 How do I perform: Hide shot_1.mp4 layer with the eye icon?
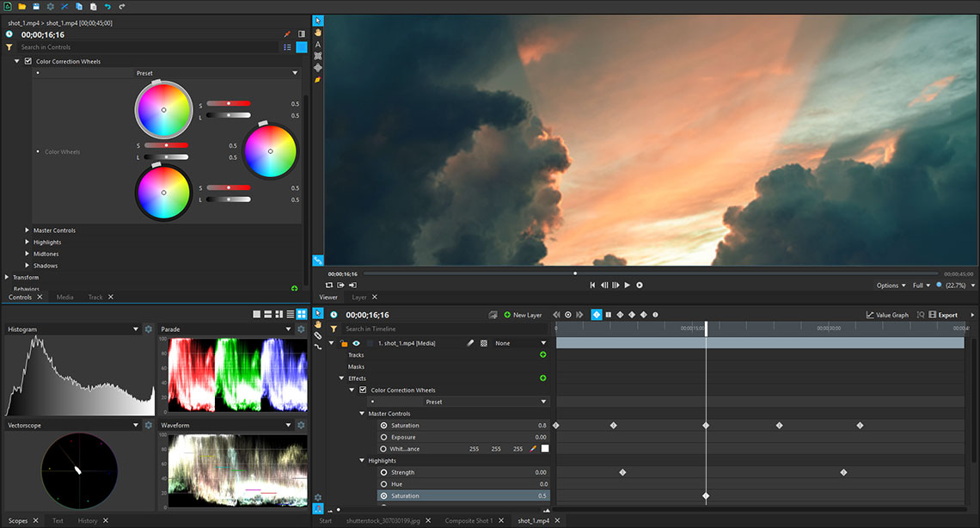356,343
